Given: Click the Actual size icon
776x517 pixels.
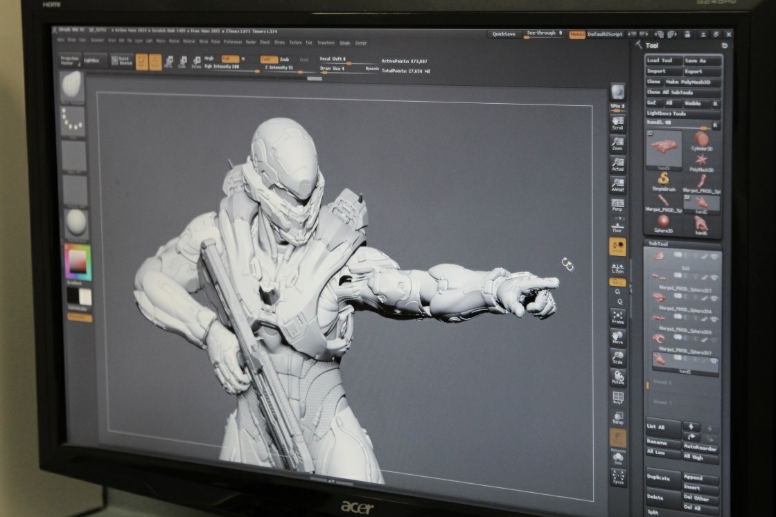Looking at the screenshot, I should 617,164.
